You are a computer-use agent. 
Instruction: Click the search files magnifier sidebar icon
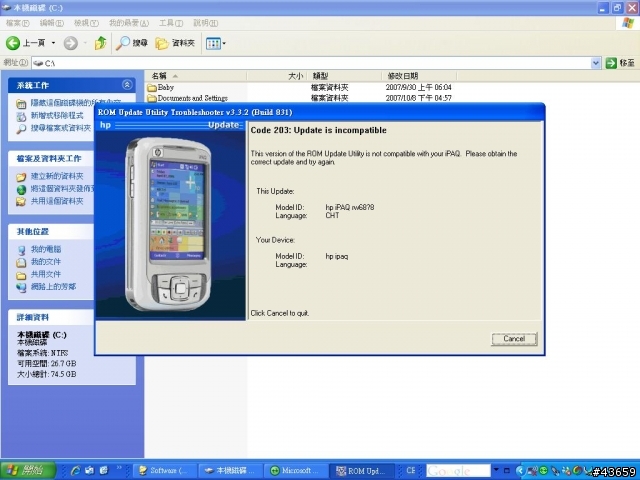[x=21, y=129]
